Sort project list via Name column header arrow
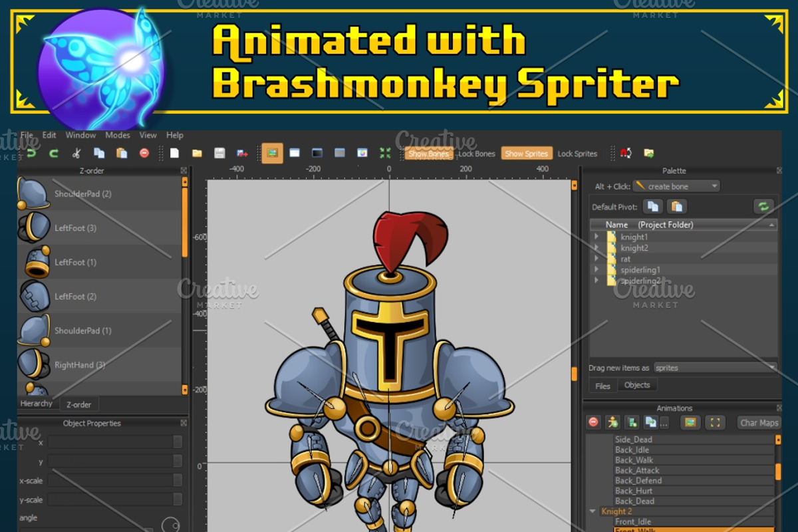The width and height of the screenshot is (798, 532). [x=771, y=225]
